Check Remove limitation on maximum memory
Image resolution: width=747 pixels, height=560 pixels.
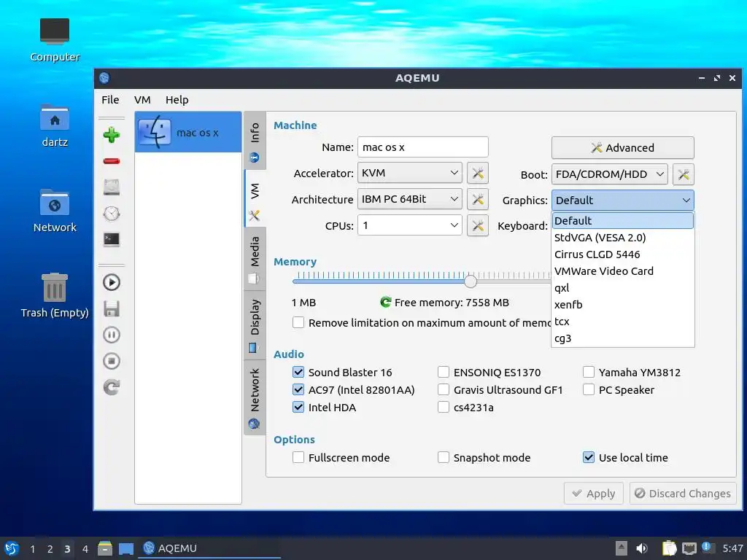(298, 322)
